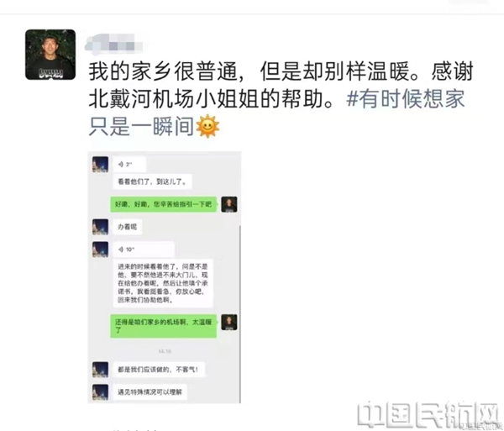This screenshot has height=431, width=504.
Task: Click the speaker icon on the 10" voice bubble
Action: pyautogui.click(x=121, y=249)
